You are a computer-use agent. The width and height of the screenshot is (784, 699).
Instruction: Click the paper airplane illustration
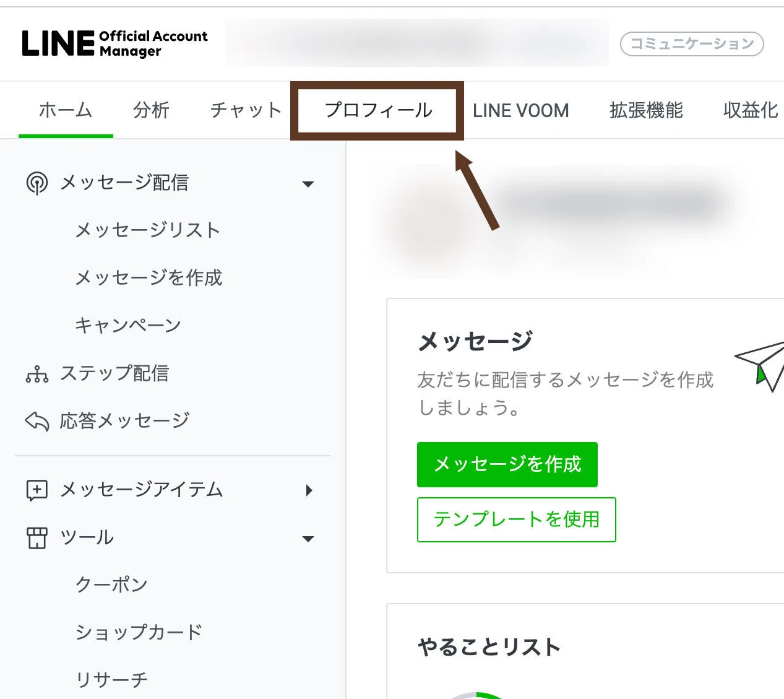coord(760,365)
